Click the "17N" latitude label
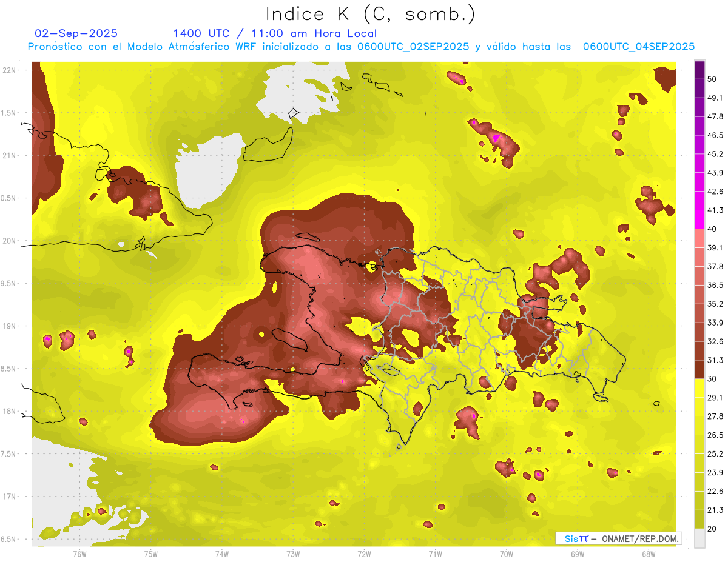The height and width of the screenshot is (562, 728). 9,497
